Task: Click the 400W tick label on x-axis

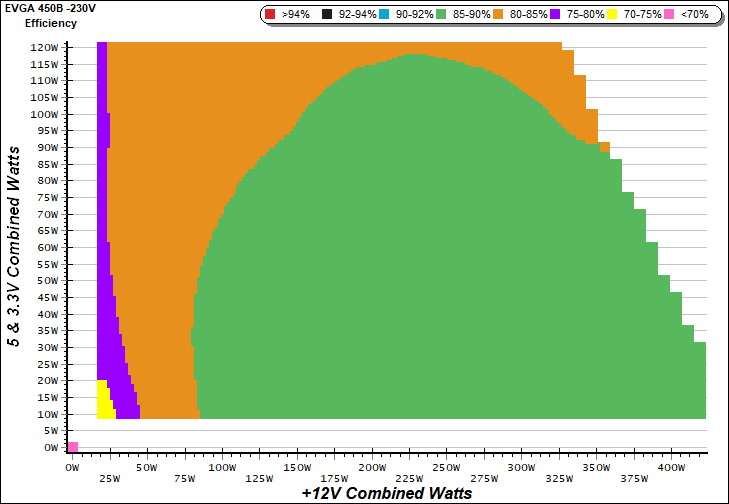Action: [670, 467]
